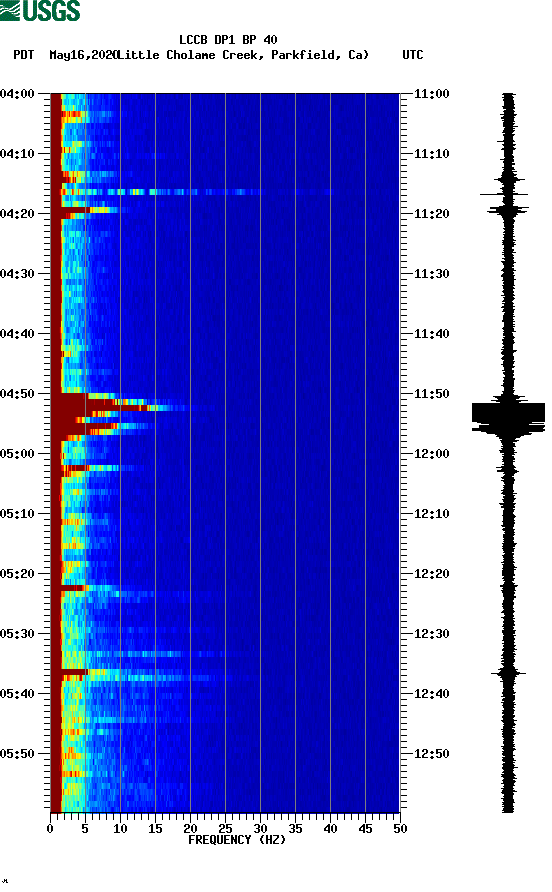Click the '04:30' PDT time label
Viewport: 552px width, 892px height.
click(18, 274)
